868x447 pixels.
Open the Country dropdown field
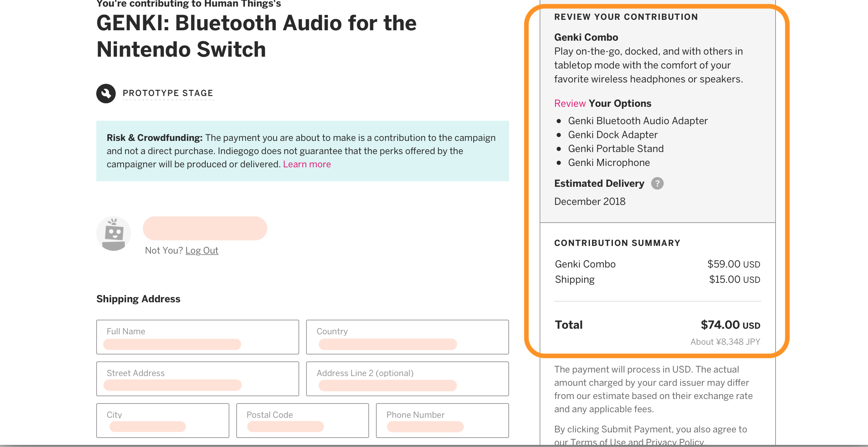coord(407,337)
